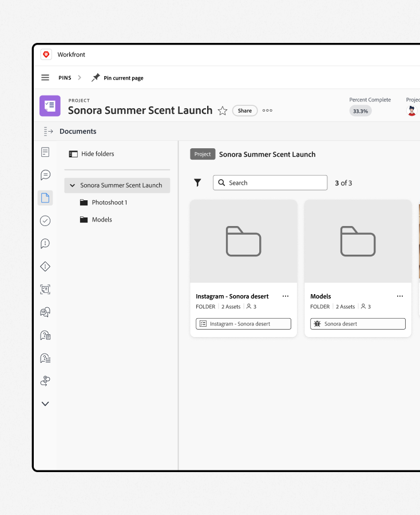Click the Models card title
This screenshot has width=420, height=515.
pos(320,296)
